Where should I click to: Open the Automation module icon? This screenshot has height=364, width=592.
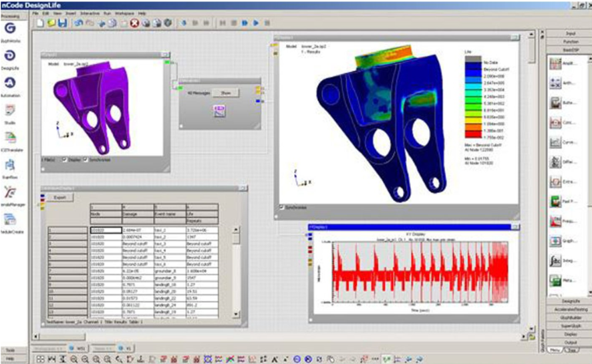11,83
